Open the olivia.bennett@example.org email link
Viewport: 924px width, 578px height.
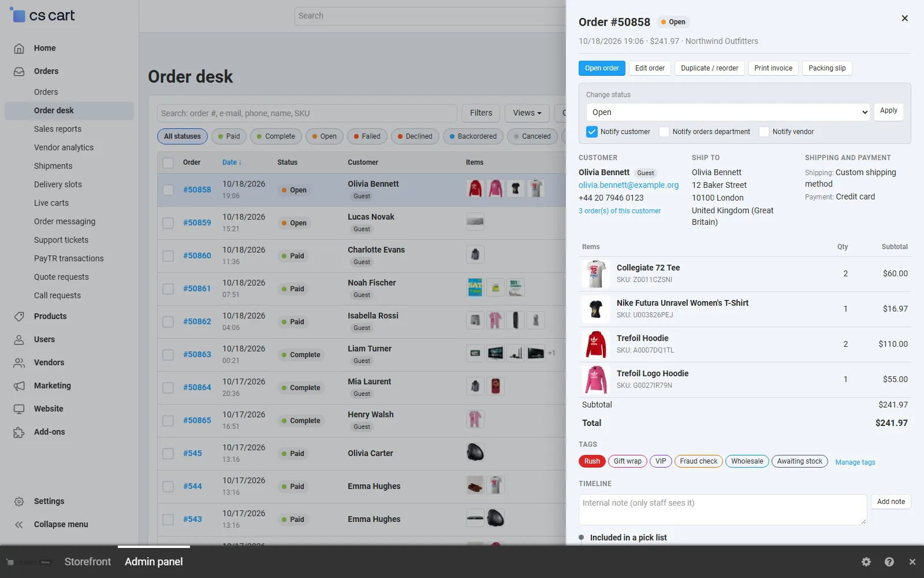[x=628, y=185]
